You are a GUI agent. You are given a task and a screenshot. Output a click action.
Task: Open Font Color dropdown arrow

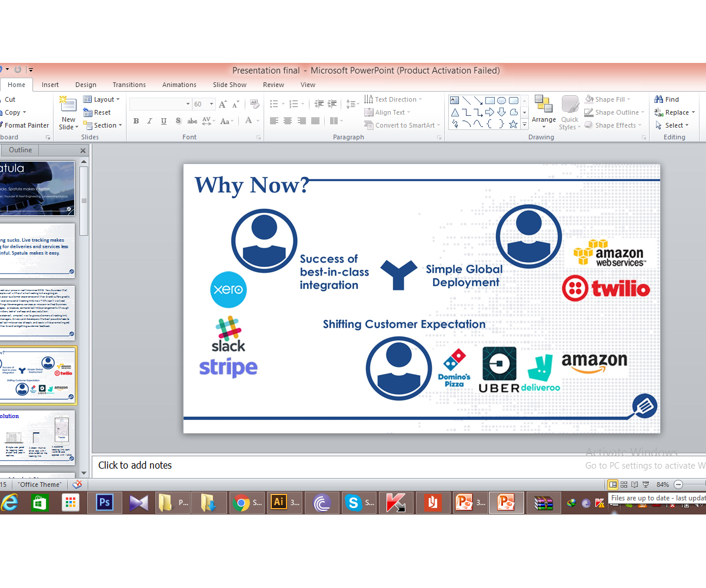258,121
